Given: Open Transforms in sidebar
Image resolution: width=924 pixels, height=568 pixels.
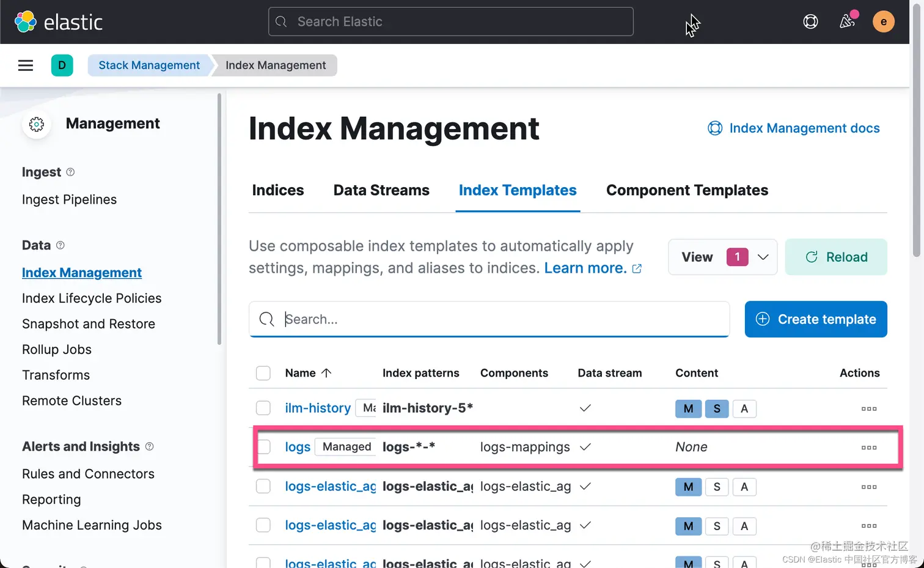Looking at the screenshot, I should point(56,375).
